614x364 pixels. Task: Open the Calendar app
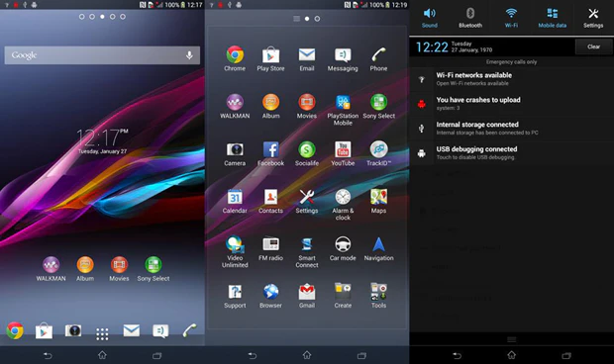[235, 201]
